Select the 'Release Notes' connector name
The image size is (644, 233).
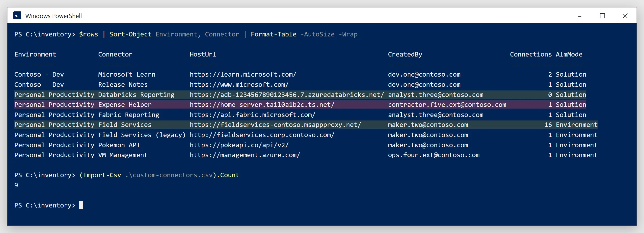(123, 85)
